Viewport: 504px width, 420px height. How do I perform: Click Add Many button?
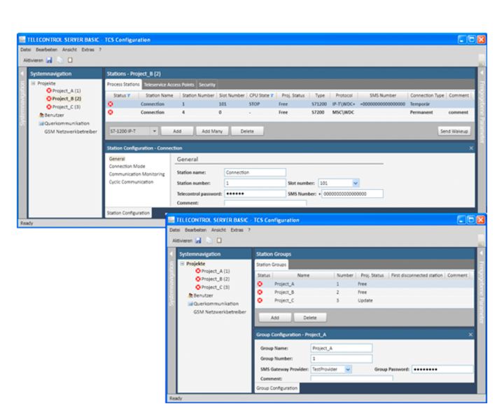click(212, 131)
